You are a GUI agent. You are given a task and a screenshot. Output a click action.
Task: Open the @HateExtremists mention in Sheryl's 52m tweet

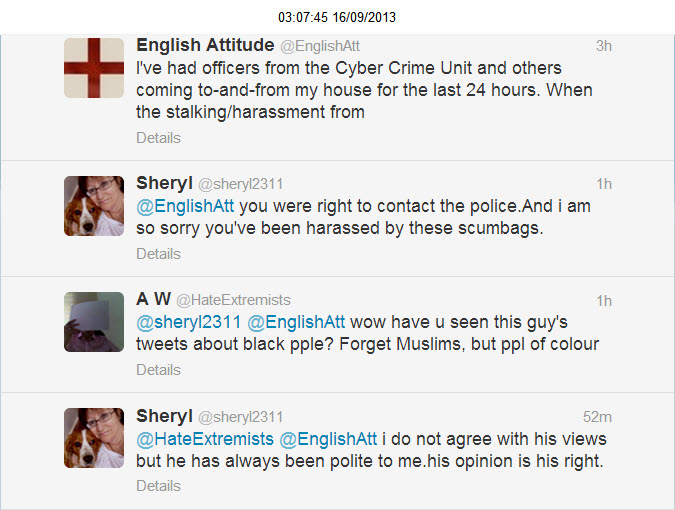coord(205,438)
